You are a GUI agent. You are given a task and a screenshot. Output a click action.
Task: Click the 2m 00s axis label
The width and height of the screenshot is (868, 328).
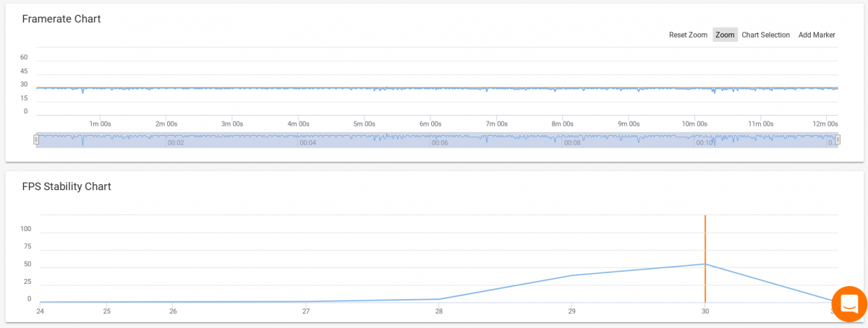coord(166,124)
